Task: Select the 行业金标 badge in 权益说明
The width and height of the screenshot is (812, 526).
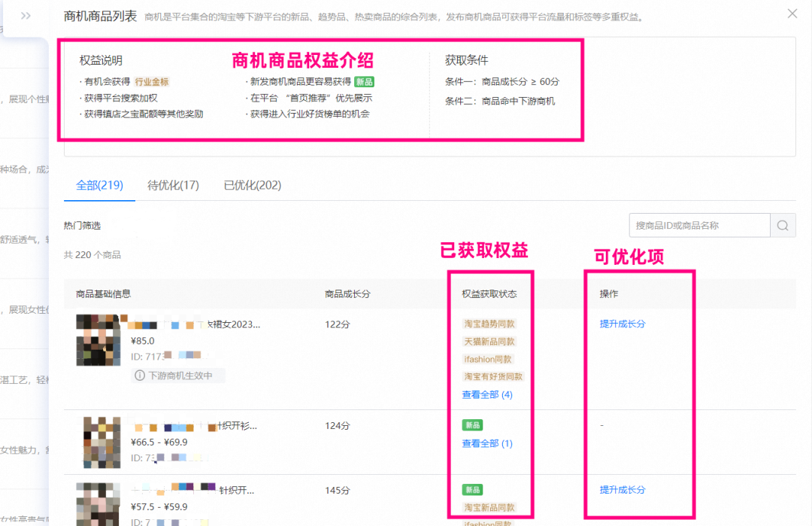Action: [x=152, y=81]
